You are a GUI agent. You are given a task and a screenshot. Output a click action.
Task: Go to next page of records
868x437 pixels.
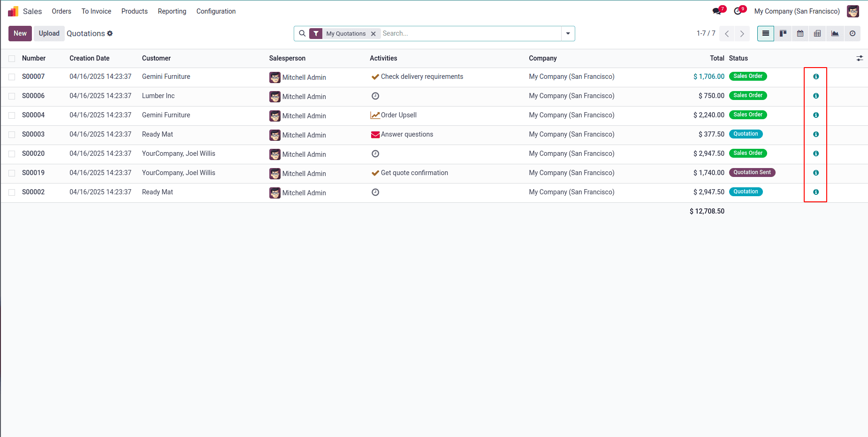[x=742, y=33]
